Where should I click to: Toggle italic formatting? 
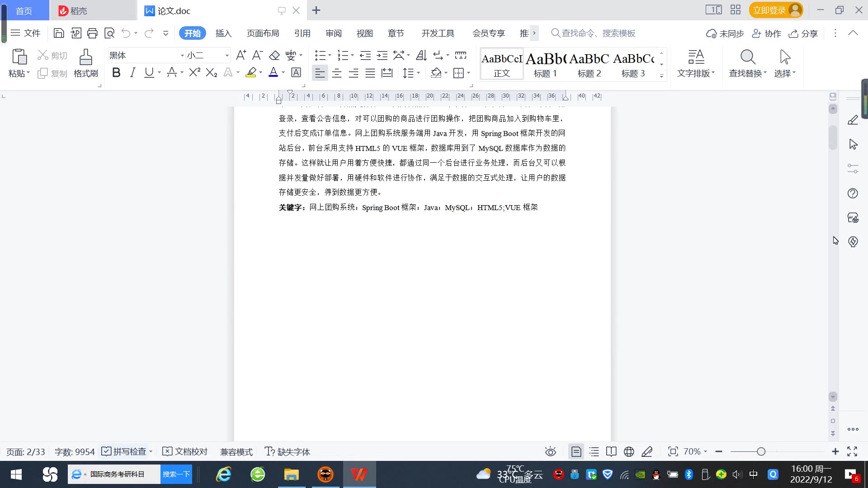[132, 73]
